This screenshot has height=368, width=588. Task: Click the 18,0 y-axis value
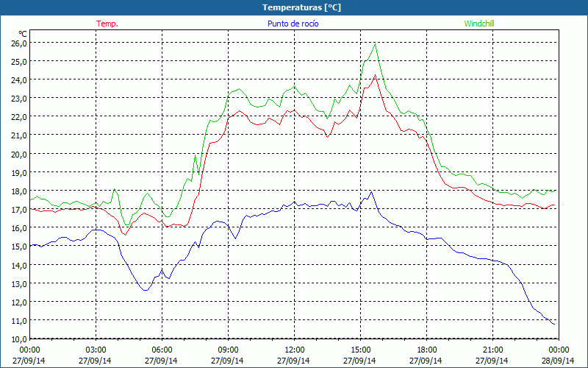pos(20,191)
